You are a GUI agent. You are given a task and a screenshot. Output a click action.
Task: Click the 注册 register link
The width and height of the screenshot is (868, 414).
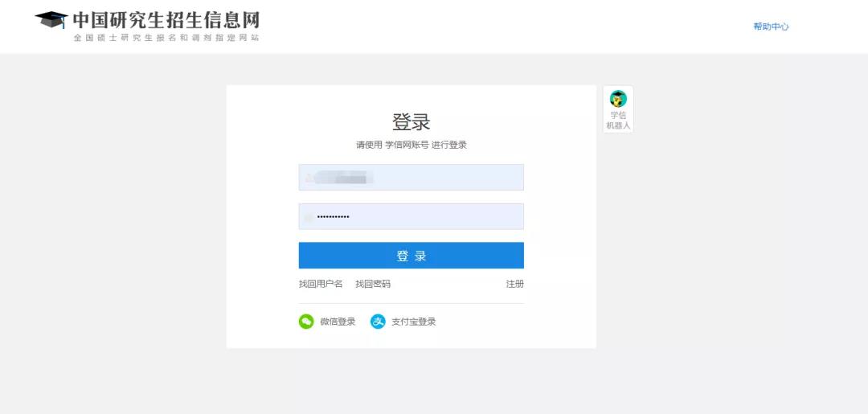tap(515, 284)
